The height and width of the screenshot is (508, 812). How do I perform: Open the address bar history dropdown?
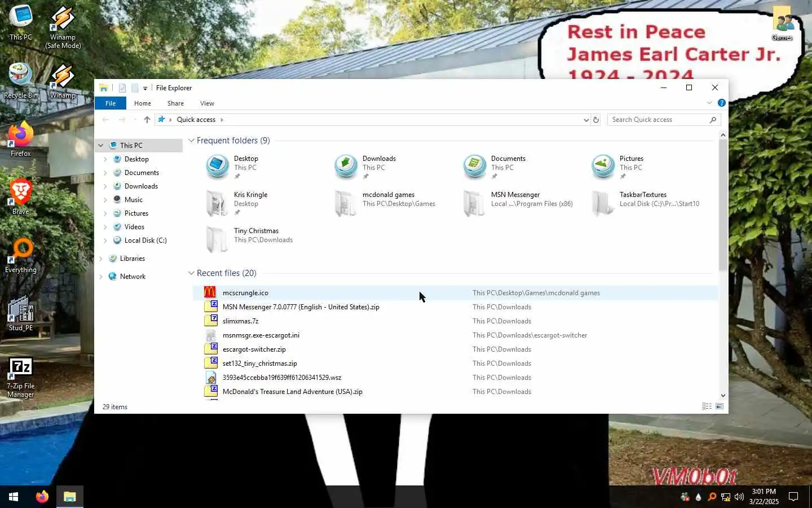tap(586, 120)
